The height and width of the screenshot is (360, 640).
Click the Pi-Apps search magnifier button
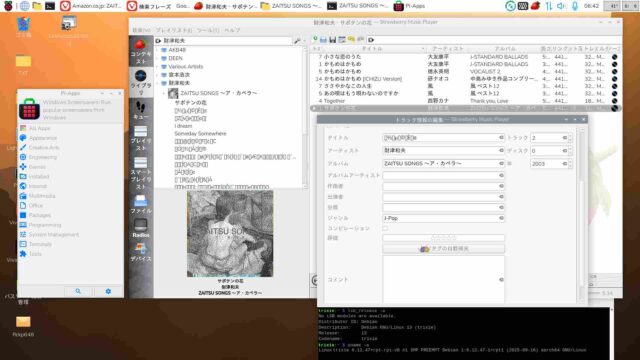[x=78, y=291]
